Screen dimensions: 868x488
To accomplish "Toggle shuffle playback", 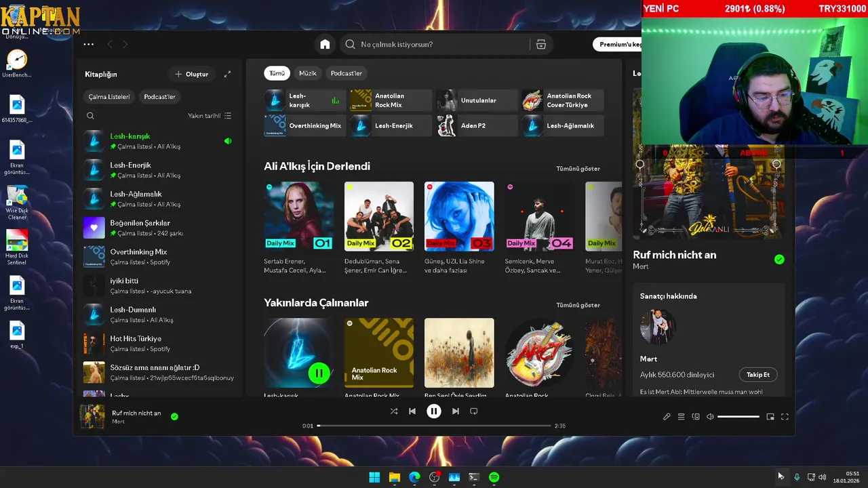I will coord(394,411).
